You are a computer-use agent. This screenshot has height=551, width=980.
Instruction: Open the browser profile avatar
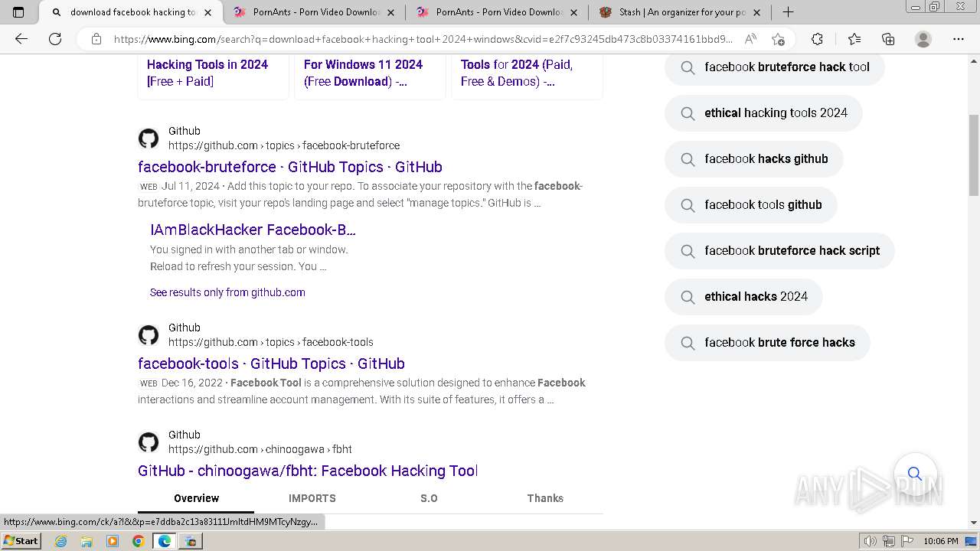[923, 39]
